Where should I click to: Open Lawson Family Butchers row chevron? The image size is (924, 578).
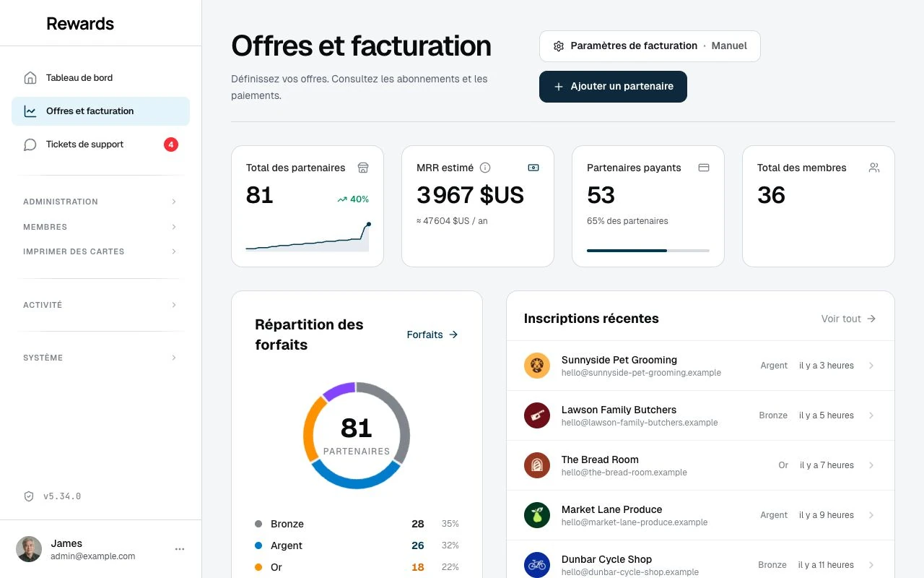[x=871, y=415]
